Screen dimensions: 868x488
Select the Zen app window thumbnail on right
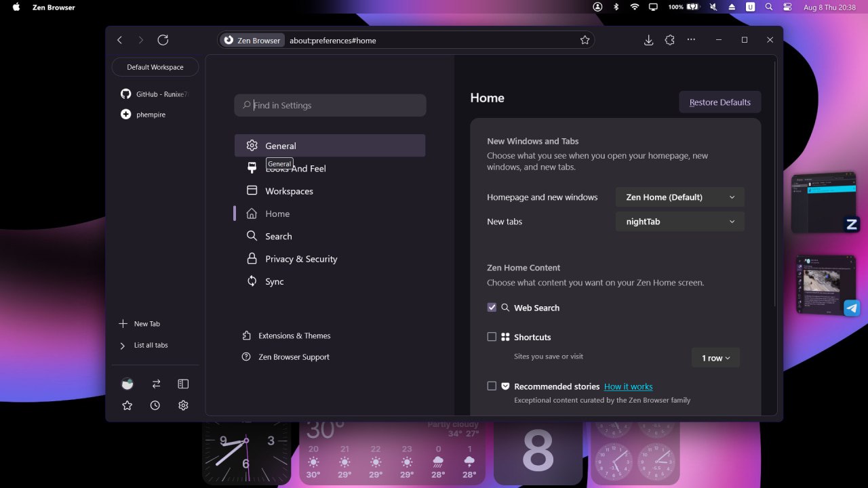pos(824,203)
